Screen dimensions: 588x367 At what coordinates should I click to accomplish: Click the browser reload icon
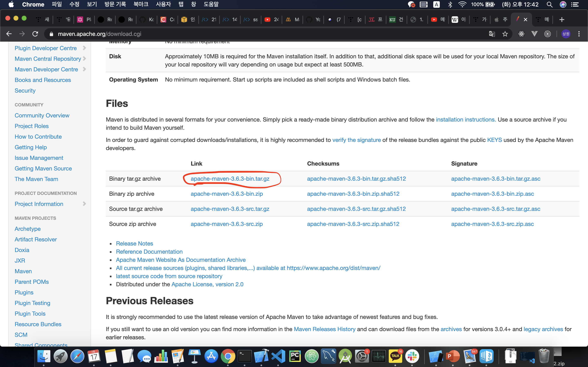click(x=35, y=34)
